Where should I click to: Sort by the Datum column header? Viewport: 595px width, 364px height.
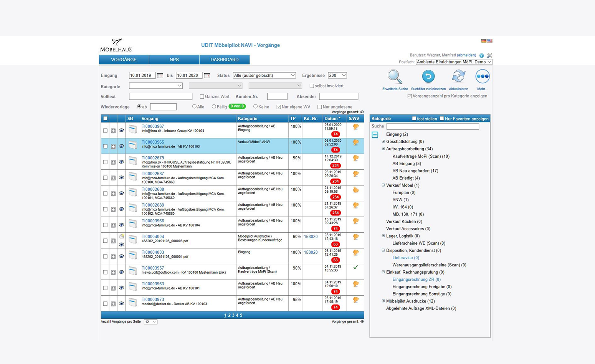332,118
